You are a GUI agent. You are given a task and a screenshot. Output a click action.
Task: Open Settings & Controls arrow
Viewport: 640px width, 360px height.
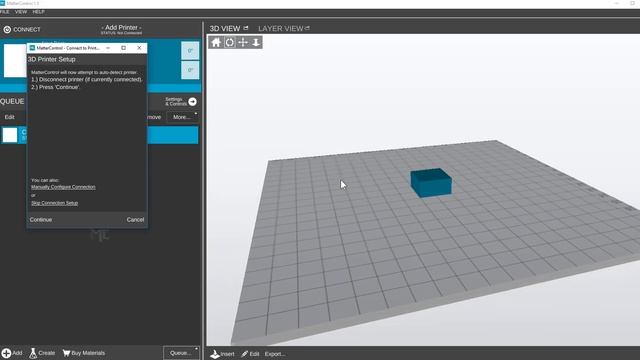tap(193, 102)
